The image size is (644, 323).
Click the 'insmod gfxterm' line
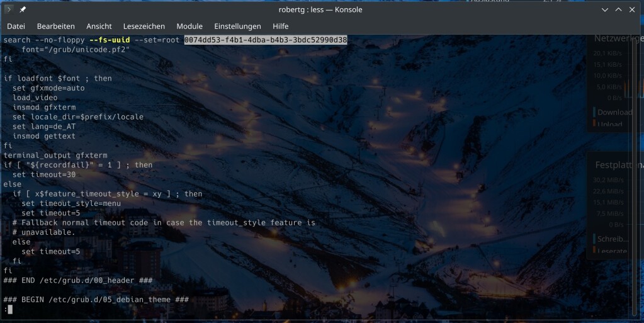coord(44,107)
